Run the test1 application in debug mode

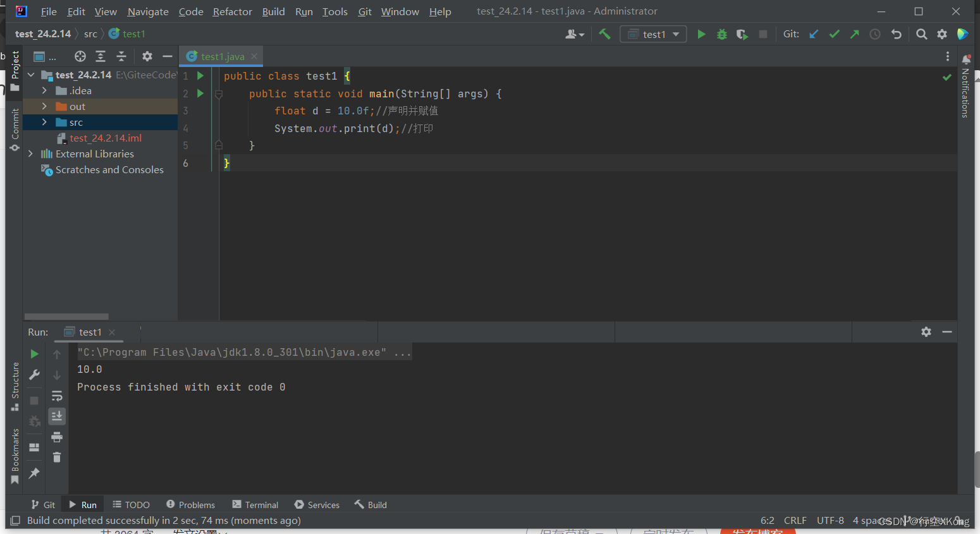point(721,34)
